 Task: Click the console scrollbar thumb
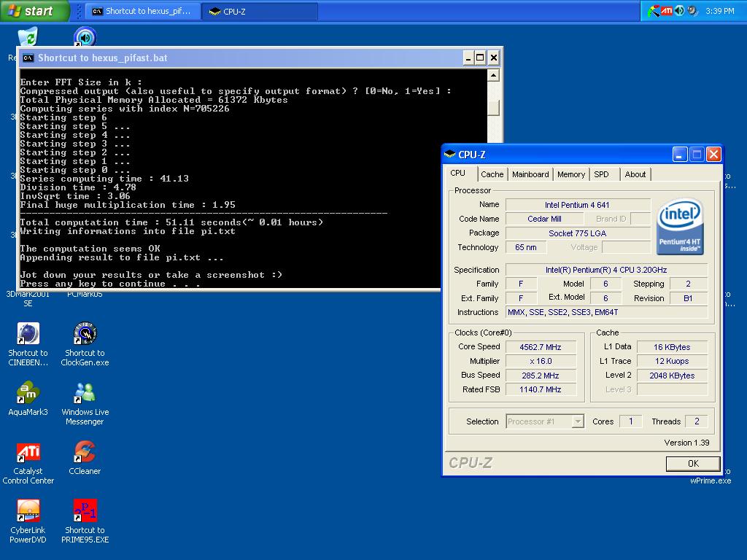494,108
